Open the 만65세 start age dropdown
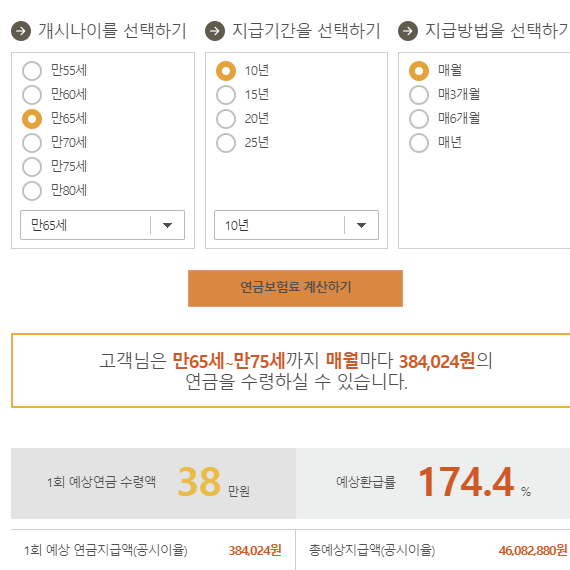Image resolution: width=570 pixels, height=570 pixels. pos(103,225)
